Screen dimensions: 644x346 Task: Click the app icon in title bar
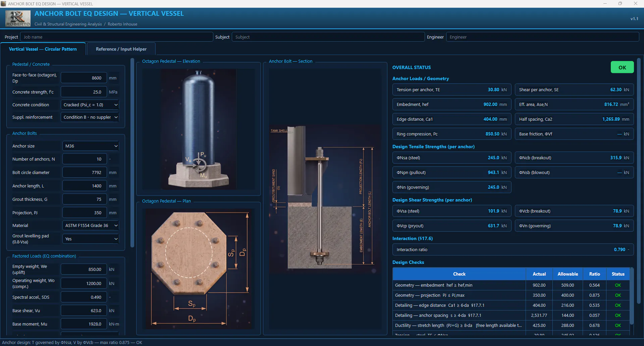pos(3,4)
